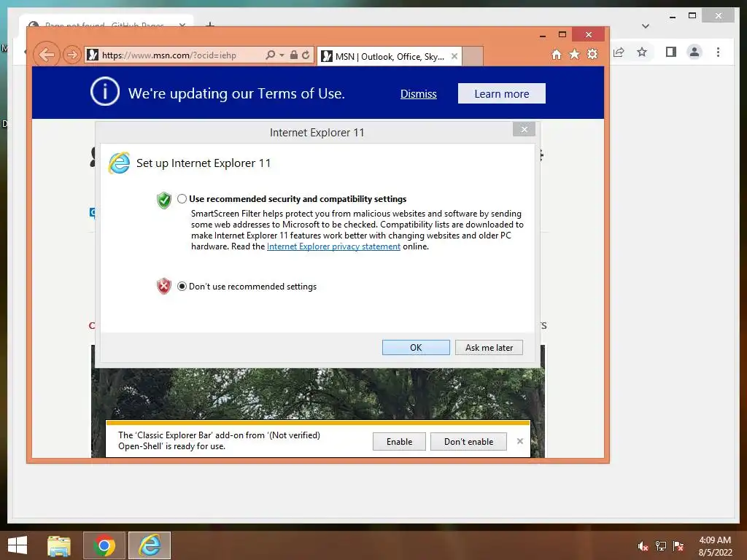Go back in Internet Explorer

pyautogui.click(x=47, y=55)
